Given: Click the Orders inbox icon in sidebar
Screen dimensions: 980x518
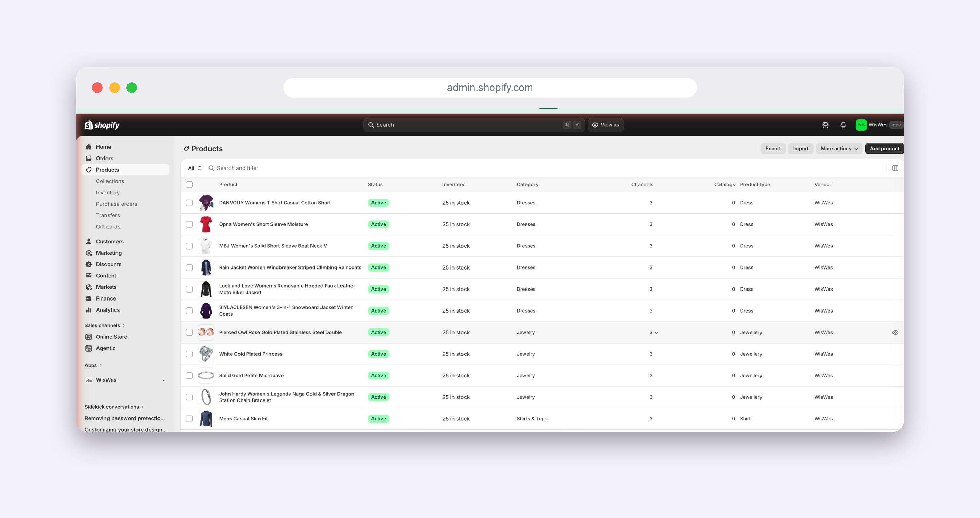Looking at the screenshot, I should click(89, 158).
